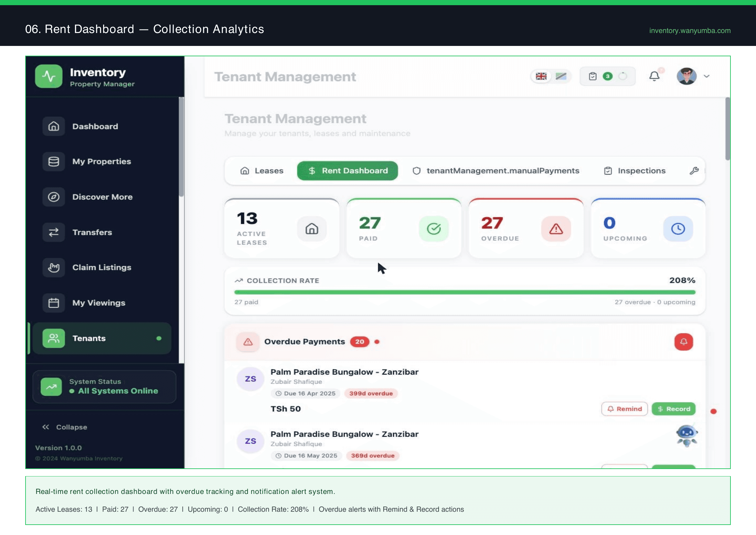Select Tenants in the sidebar
This screenshot has width=756, height=535.
pyautogui.click(x=102, y=338)
